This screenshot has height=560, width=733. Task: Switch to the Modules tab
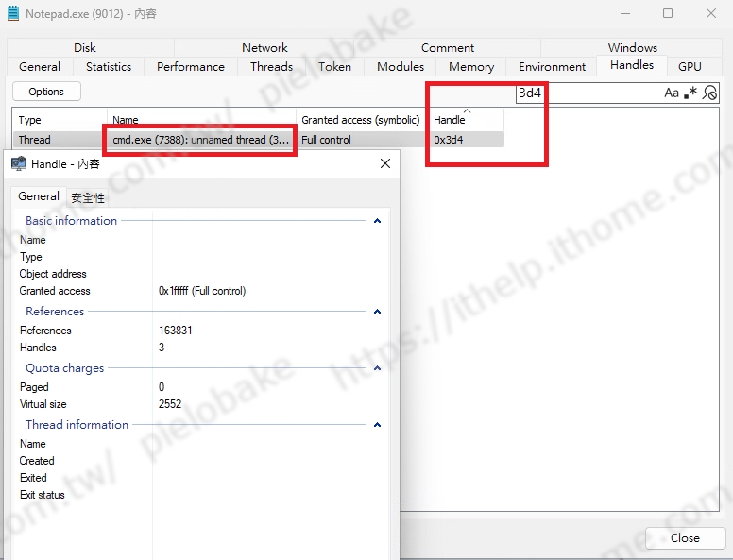[x=401, y=67]
